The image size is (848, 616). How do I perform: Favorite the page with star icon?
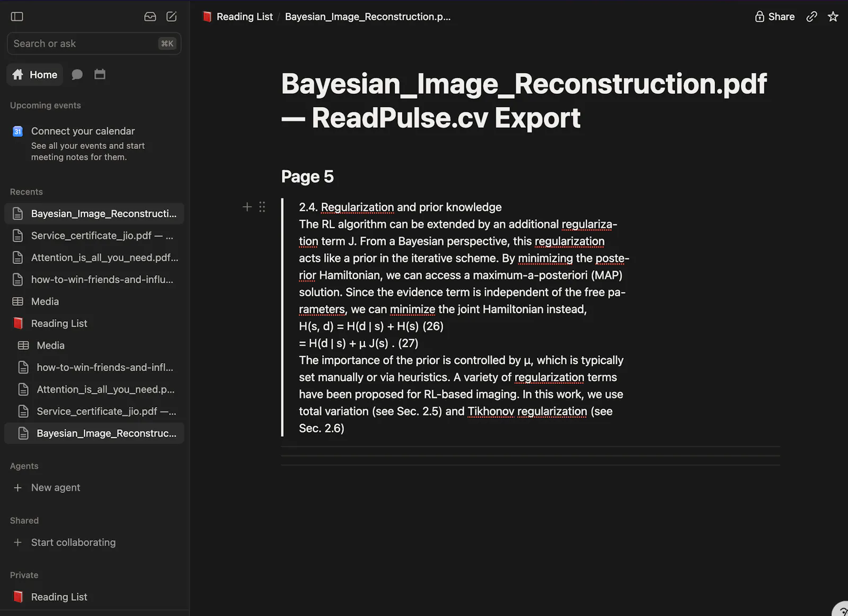pyautogui.click(x=833, y=16)
